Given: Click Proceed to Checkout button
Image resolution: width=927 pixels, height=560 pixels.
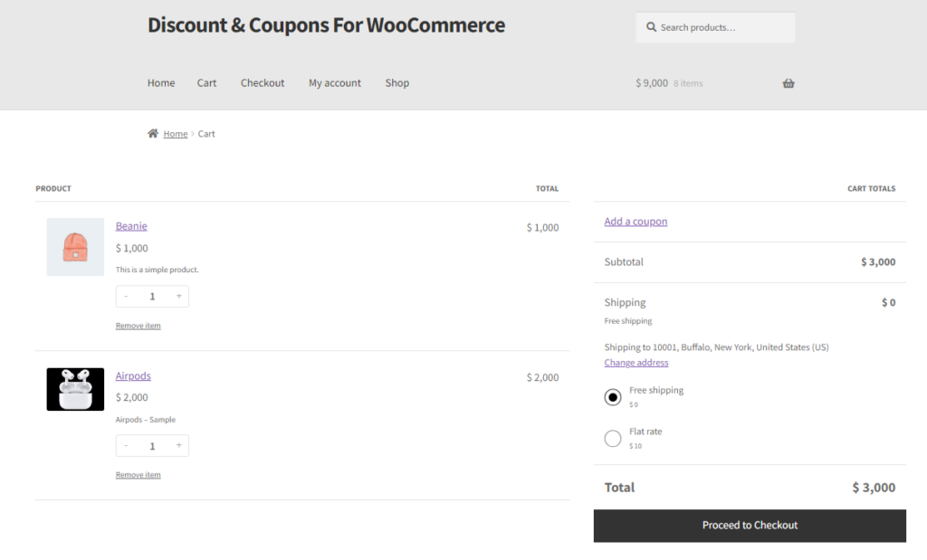Looking at the screenshot, I should (x=750, y=526).
